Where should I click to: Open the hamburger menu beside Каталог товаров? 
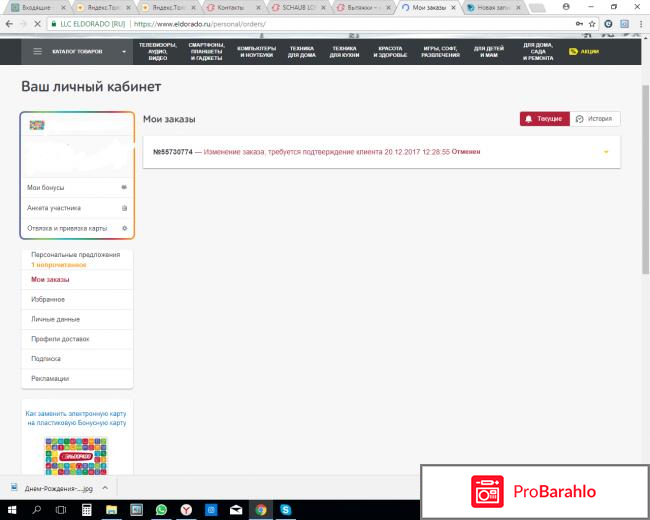37,51
